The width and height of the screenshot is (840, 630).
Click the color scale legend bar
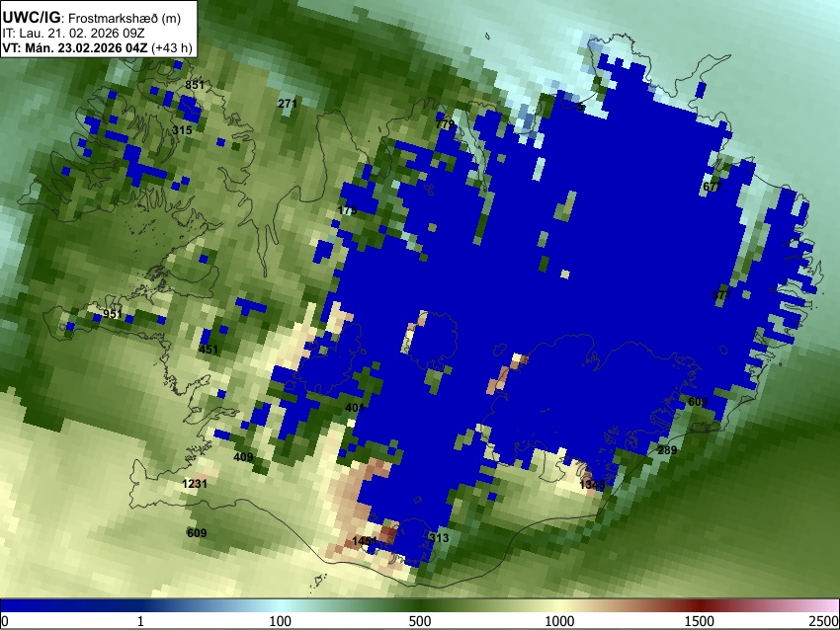point(420,606)
